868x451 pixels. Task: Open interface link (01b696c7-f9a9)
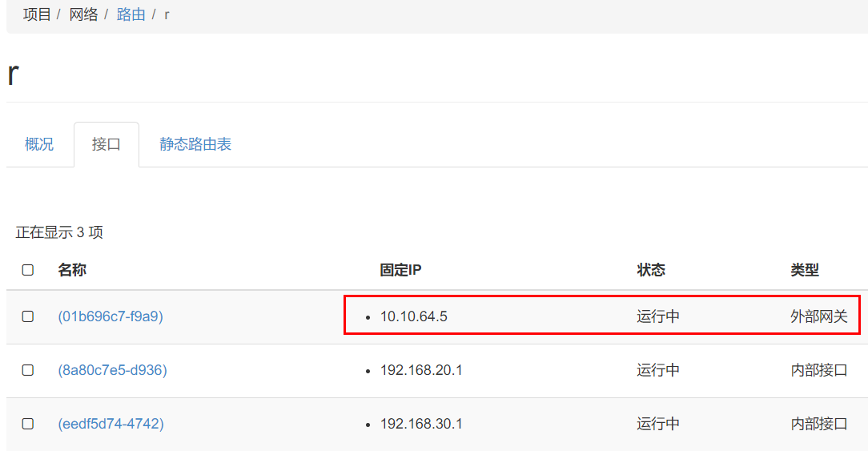[111, 316]
